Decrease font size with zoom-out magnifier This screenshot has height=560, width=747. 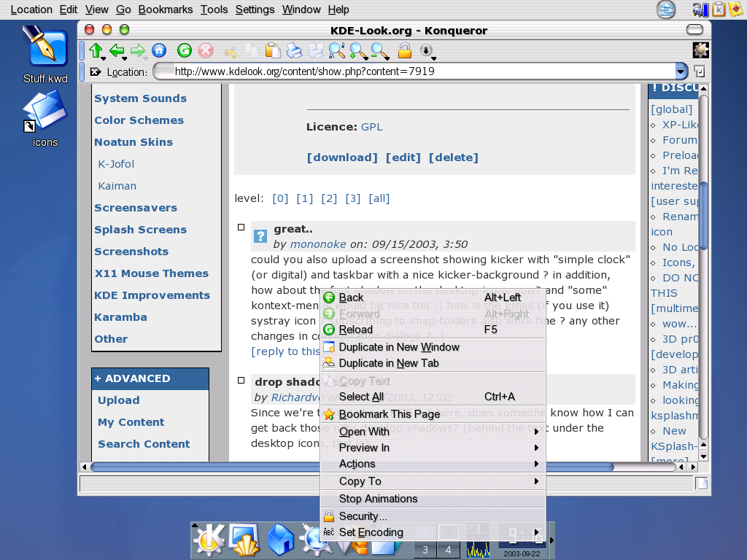pos(379,50)
